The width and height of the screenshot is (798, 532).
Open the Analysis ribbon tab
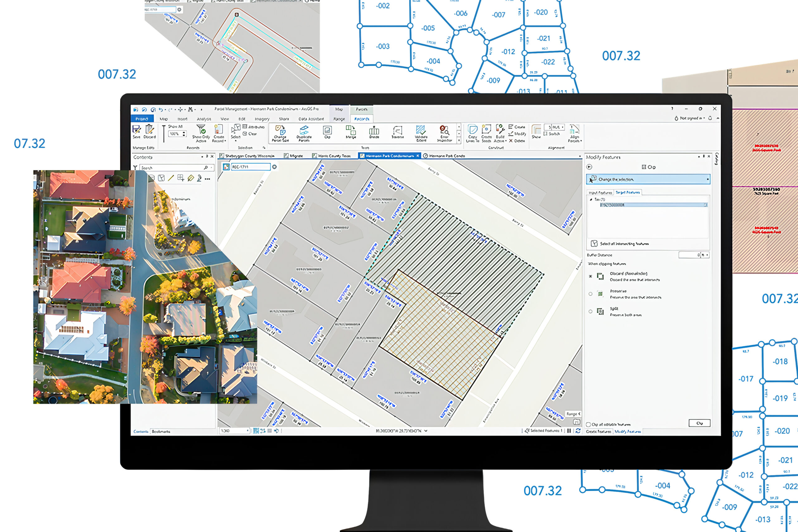point(204,119)
